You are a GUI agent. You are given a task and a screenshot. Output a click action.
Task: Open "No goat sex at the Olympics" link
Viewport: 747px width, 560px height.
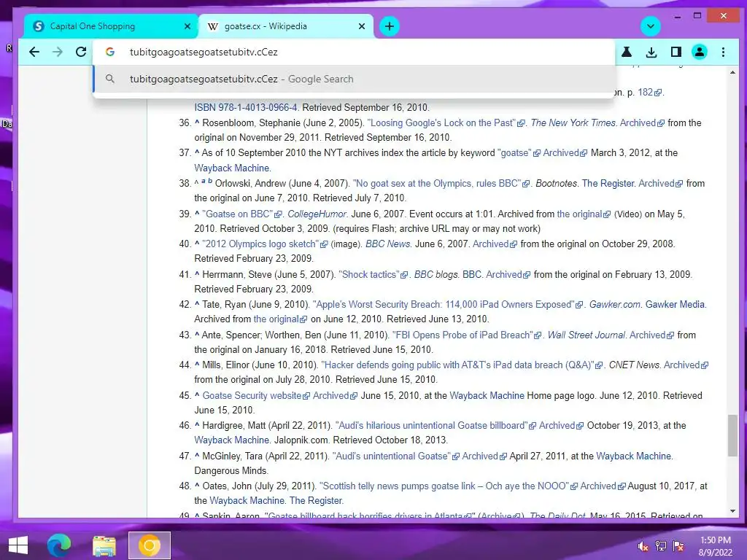point(441,183)
